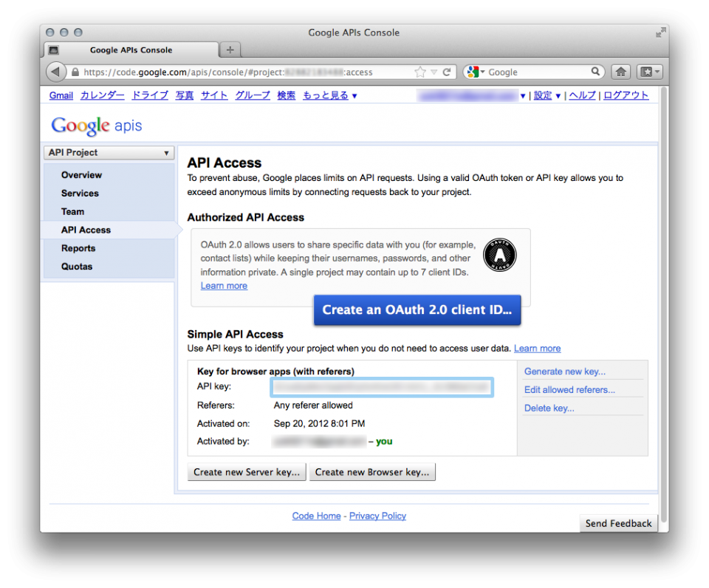Expand the もっと見る menu chevron
Viewport: 709px width, 588px height.
coord(354,95)
